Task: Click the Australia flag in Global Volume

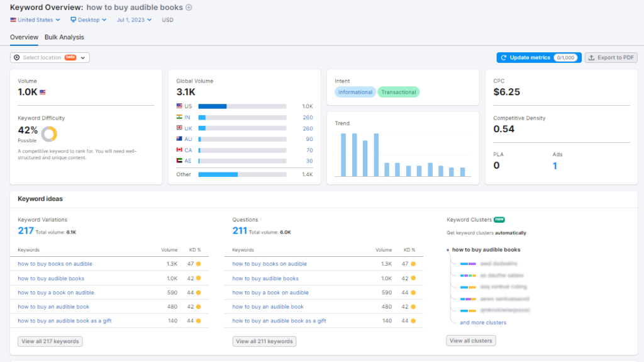Action: pos(179,139)
